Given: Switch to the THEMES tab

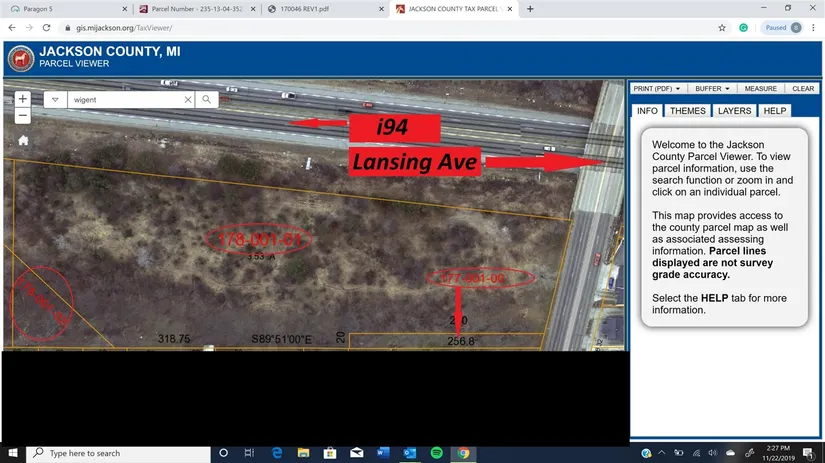Looking at the screenshot, I should click(687, 111).
